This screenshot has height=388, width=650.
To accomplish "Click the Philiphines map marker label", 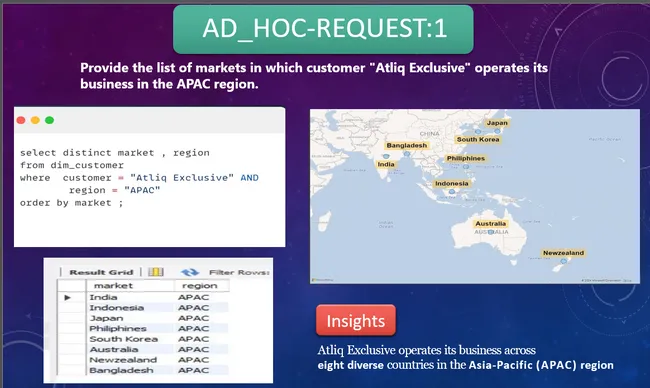I will tap(466, 158).
